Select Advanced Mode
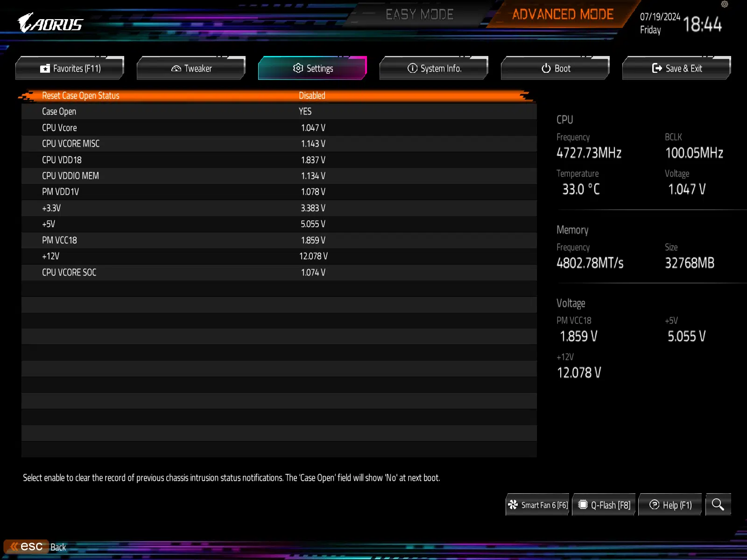 point(563,14)
